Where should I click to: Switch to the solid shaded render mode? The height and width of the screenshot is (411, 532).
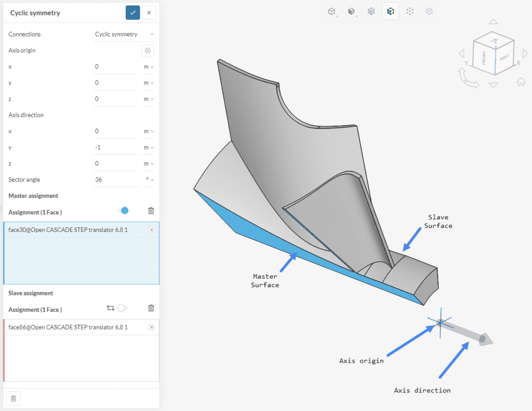tap(352, 11)
